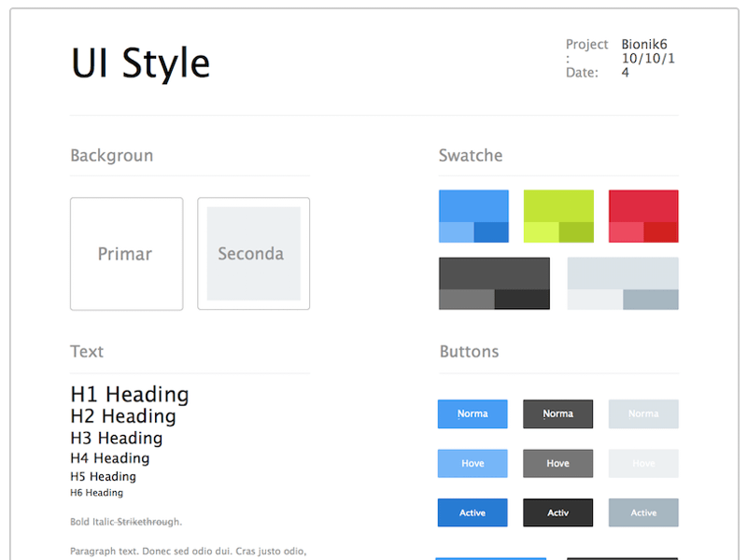Click the dark gray Normal button

click(557, 413)
